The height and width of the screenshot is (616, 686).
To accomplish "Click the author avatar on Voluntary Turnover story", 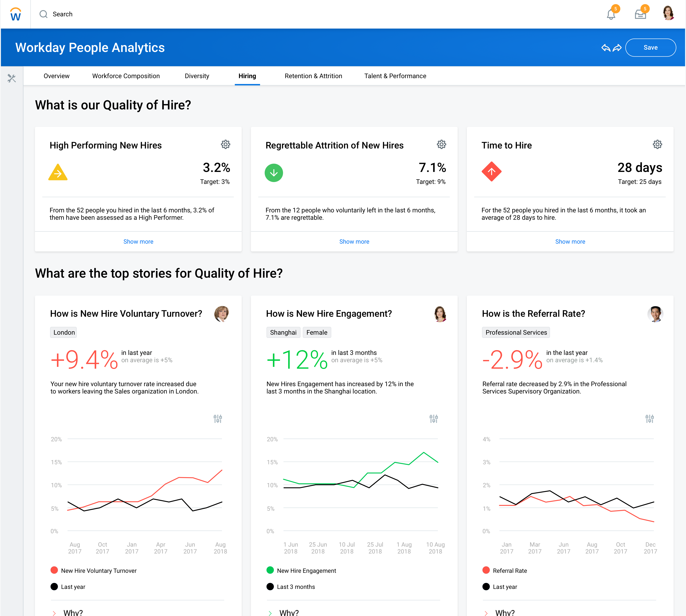I will 222,314.
